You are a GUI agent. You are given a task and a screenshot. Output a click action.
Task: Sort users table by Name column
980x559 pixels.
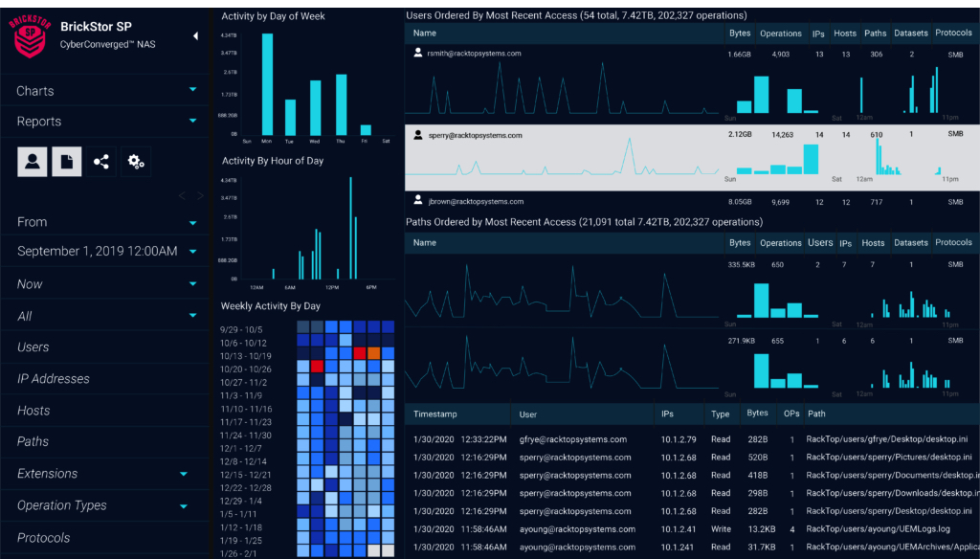pyautogui.click(x=424, y=34)
